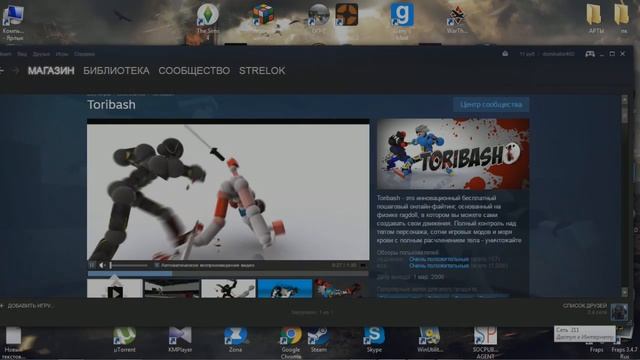Open the АРТЫ desktop folder

(x=594, y=18)
